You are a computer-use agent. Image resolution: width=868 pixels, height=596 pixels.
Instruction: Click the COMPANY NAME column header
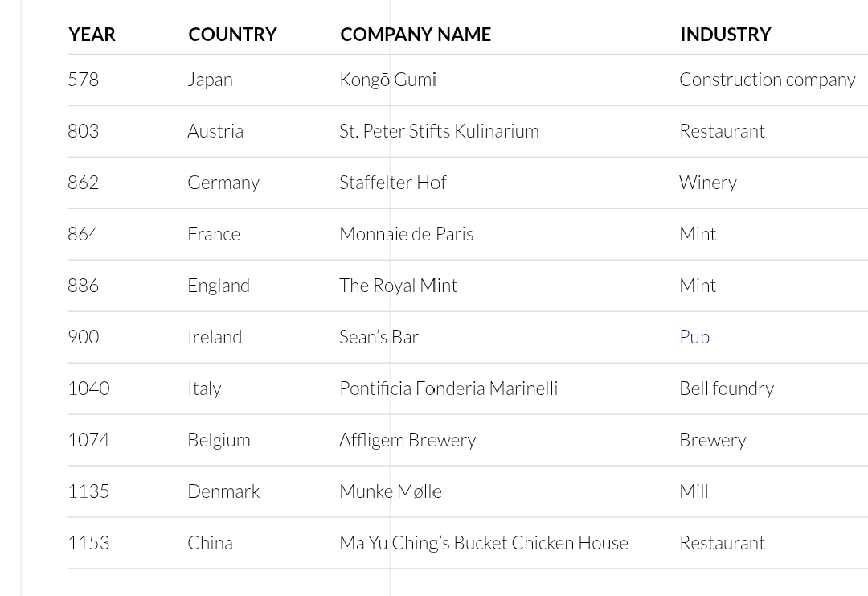(416, 35)
